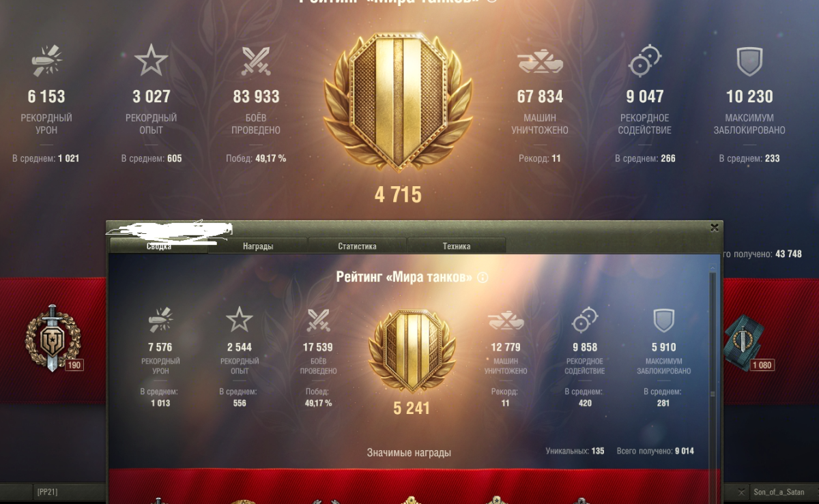Open the Son_of_a_Satan chat tab

(x=779, y=492)
